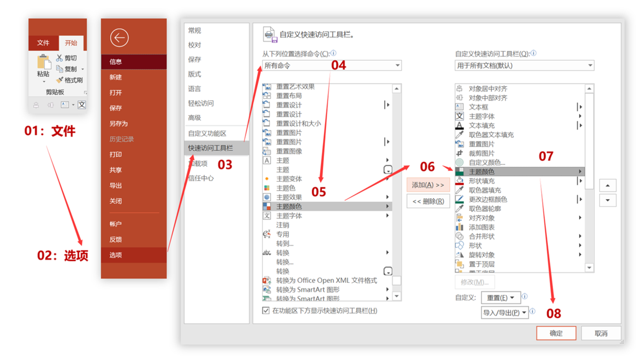This screenshot has width=644, height=363.
Task: Click the text box icon in the toolbar below the ribbon
Action: coord(64,105)
